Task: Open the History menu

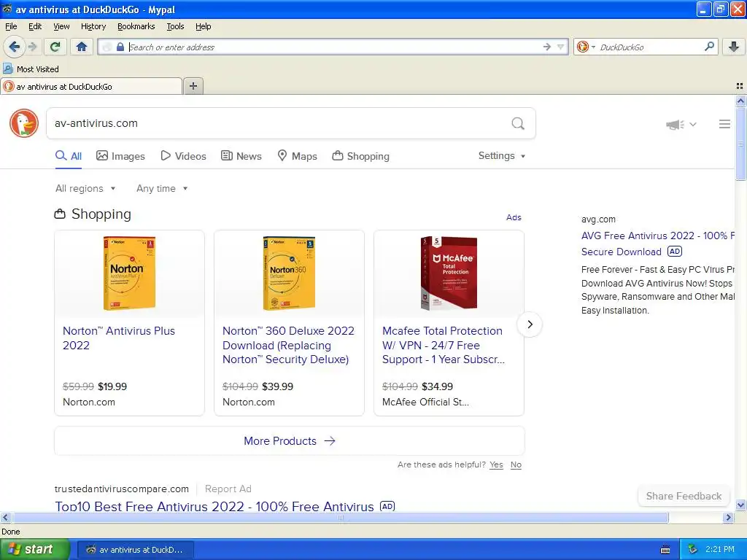Action: click(x=93, y=26)
